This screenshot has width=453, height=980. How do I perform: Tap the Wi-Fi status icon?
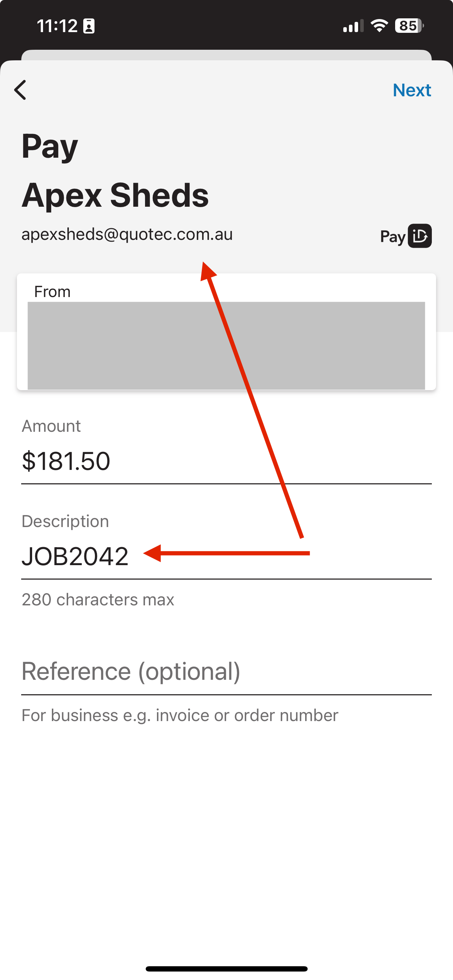379,26
